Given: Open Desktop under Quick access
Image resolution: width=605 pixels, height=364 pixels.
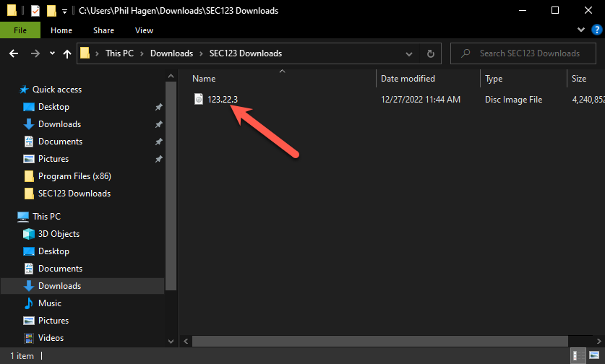Looking at the screenshot, I should (x=53, y=107).
